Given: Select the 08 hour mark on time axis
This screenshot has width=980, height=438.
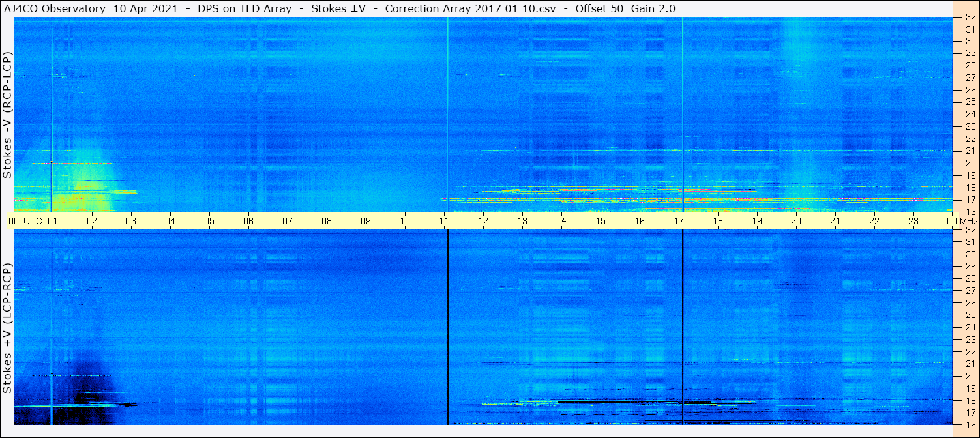Looking at the screenshot, I should pyautogui.click(x=327, y=221).
